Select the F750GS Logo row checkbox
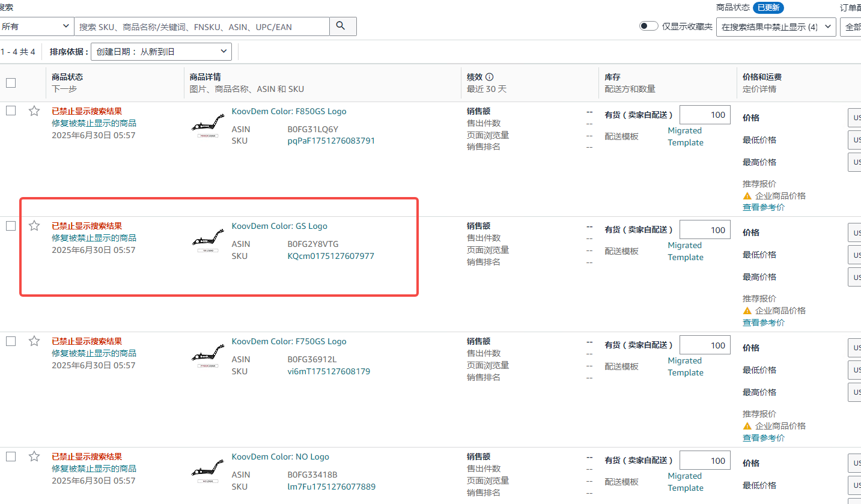This screenshot has height=504, width=861. click(x=11, y=341)
